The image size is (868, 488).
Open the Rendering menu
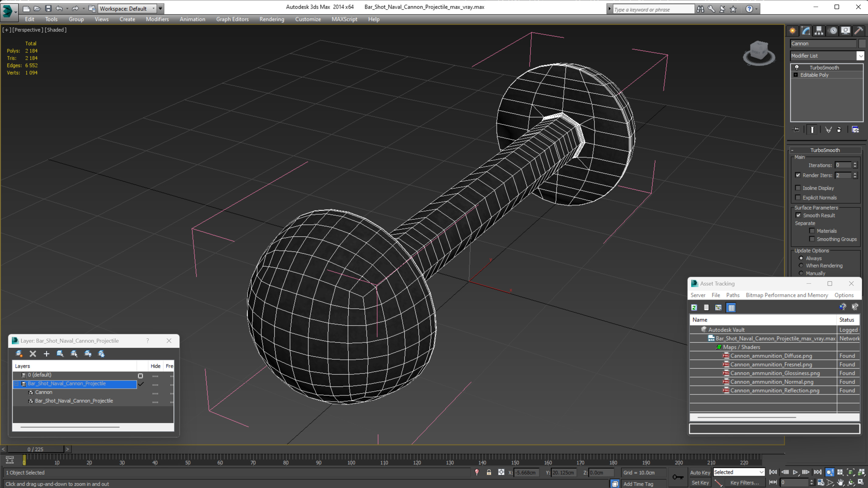272,19
